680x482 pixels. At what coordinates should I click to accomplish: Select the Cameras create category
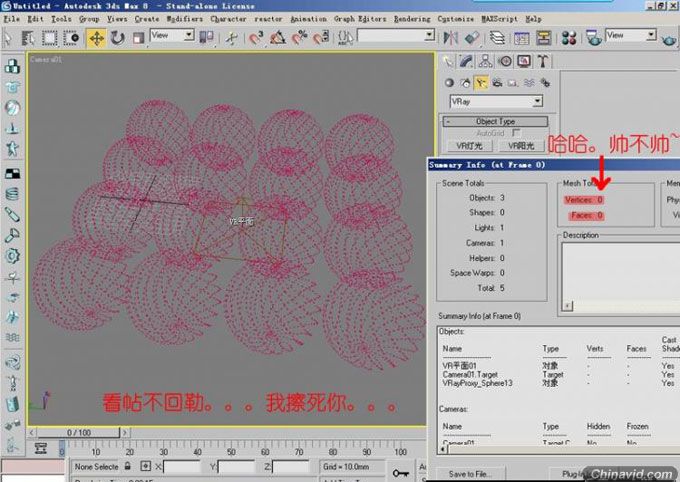click(x=497, y=82)
